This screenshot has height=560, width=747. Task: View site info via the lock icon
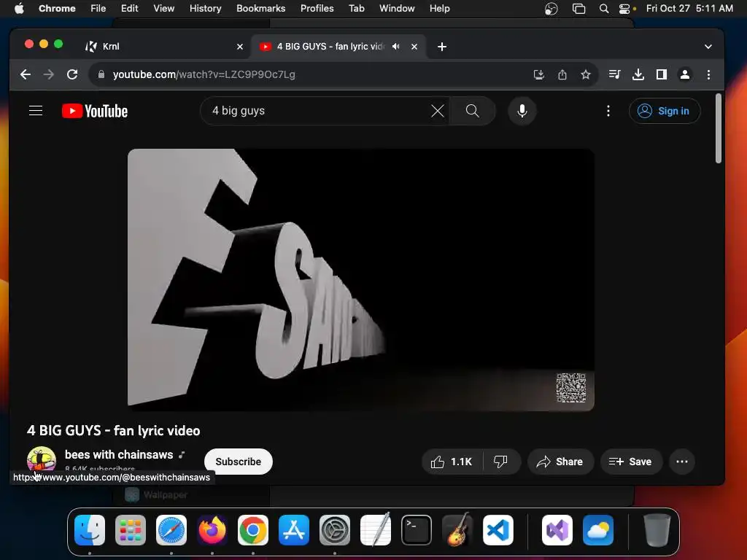point(101,74)
